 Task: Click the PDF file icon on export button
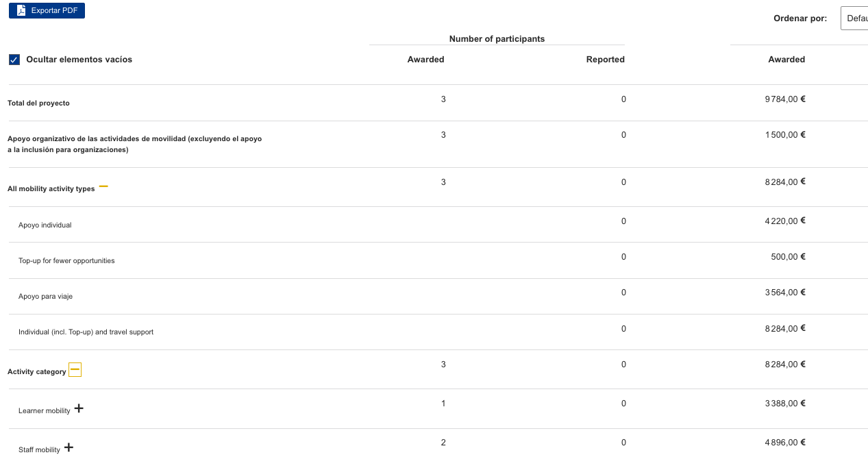tap(21, 11)
